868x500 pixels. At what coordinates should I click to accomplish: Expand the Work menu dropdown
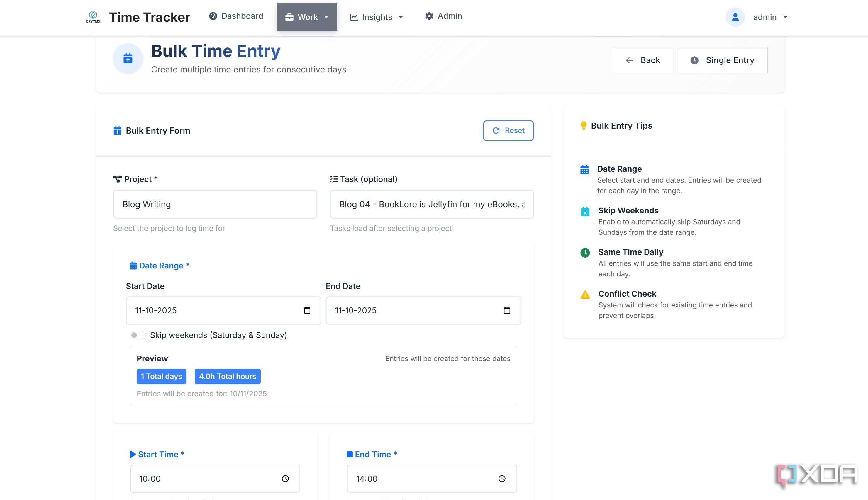(x=307, y=17)
